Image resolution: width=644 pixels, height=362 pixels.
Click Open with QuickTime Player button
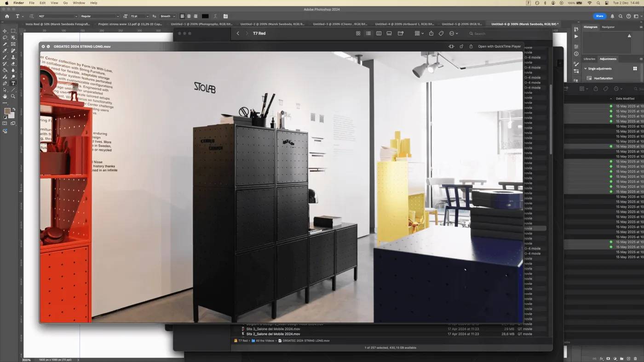tap(499, 46)
